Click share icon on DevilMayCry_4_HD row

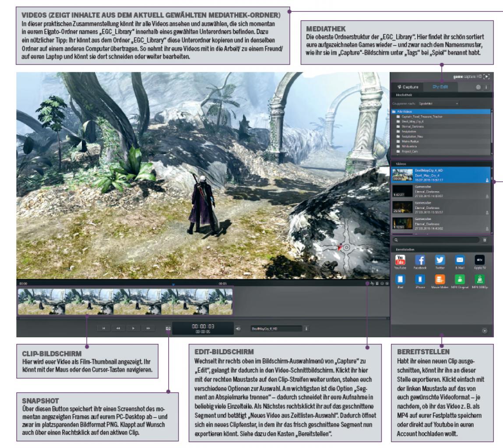487,180
